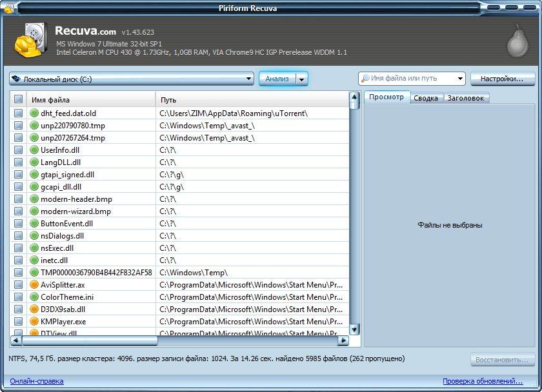Open the Заголовок tab
Screen dimensions: 542x392
pyautogui.click(x=466, y=98)
